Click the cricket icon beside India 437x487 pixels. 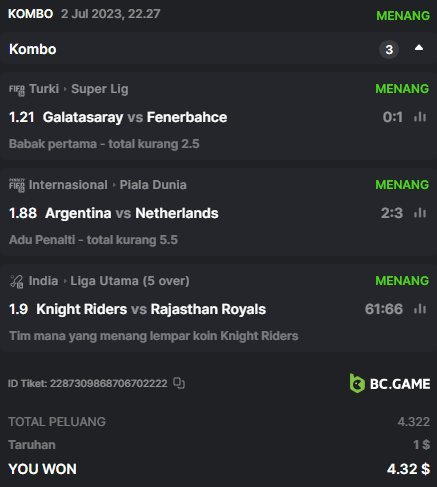[x=17, y=281]
